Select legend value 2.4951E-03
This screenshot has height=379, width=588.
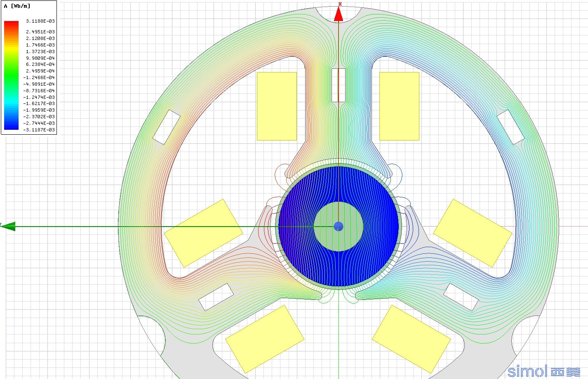[40, 32]
